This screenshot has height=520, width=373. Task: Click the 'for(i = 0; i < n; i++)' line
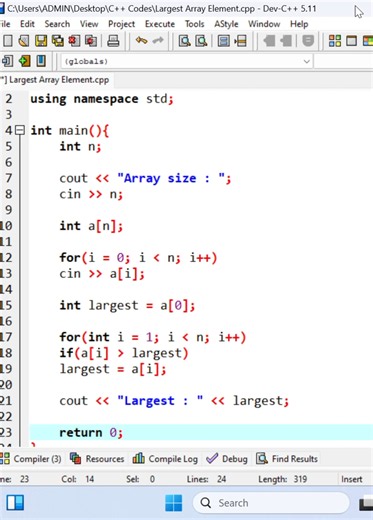tap(138, 258)
